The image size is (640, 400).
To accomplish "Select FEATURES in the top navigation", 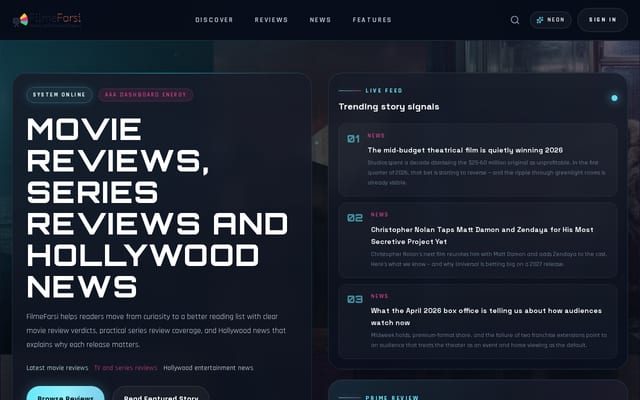I will pyautogui.click(x=372, y=20).
